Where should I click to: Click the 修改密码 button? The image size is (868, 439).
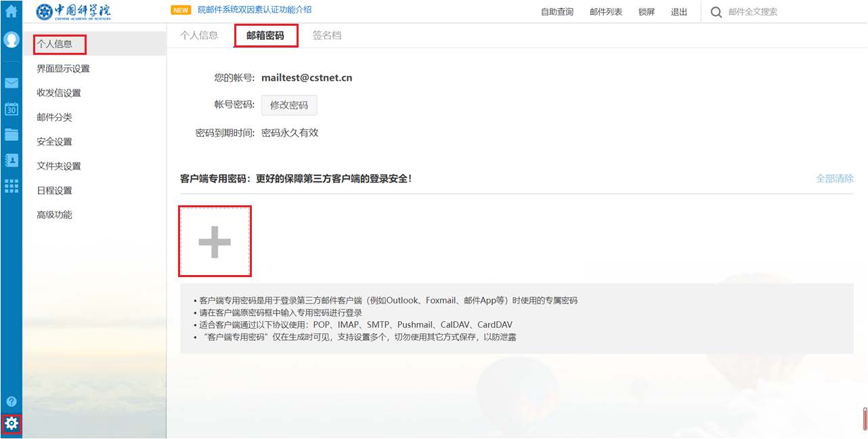click(x=289, y=105)
